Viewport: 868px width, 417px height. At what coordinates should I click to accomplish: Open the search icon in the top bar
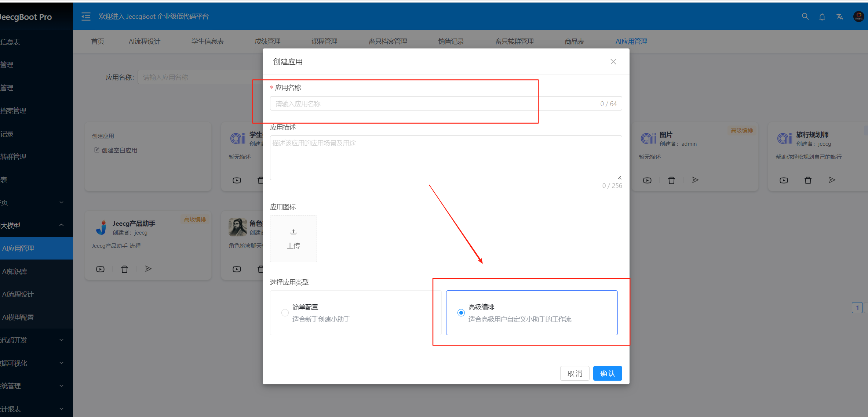click(805, 17)
